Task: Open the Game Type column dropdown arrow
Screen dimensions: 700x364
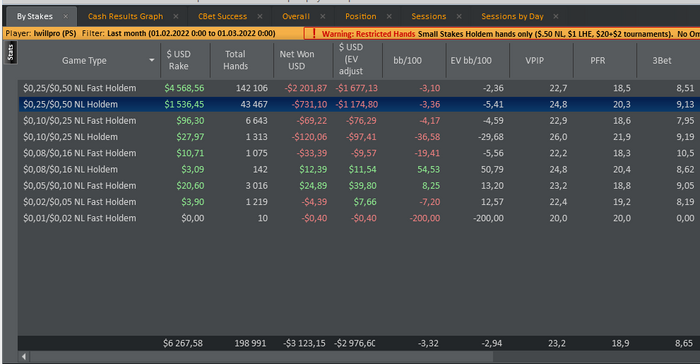Action: tap(152, 60)
